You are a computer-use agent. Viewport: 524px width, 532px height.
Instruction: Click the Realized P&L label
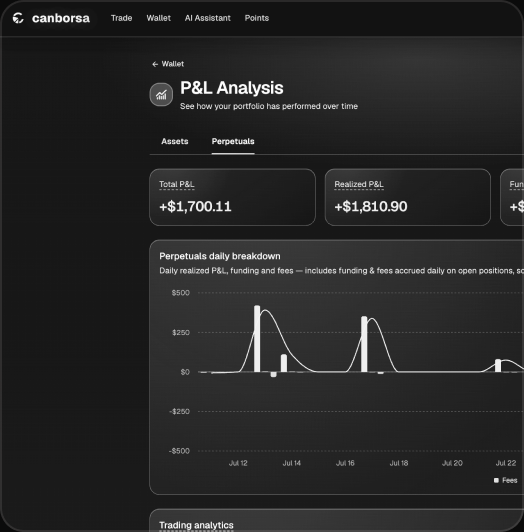pos(359,184)
